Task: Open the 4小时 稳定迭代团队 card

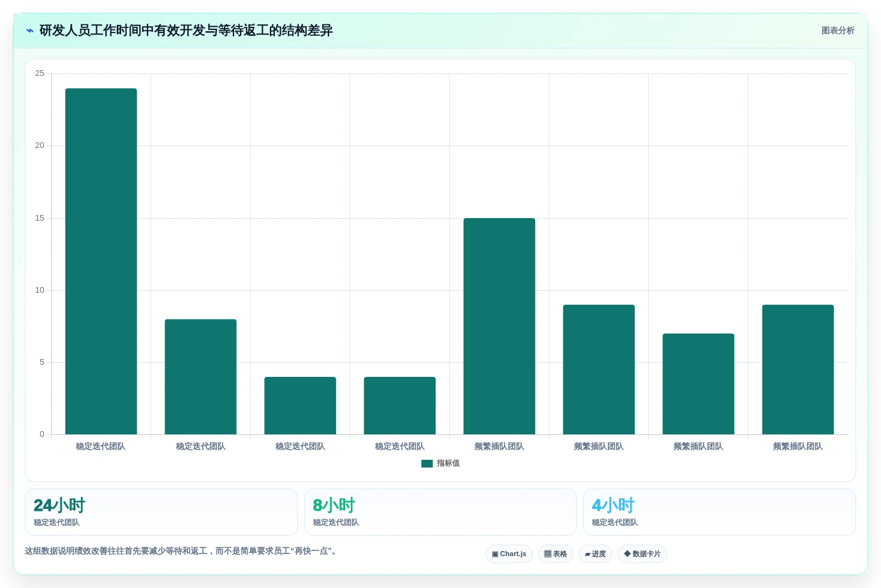Action: pos(720,512)
